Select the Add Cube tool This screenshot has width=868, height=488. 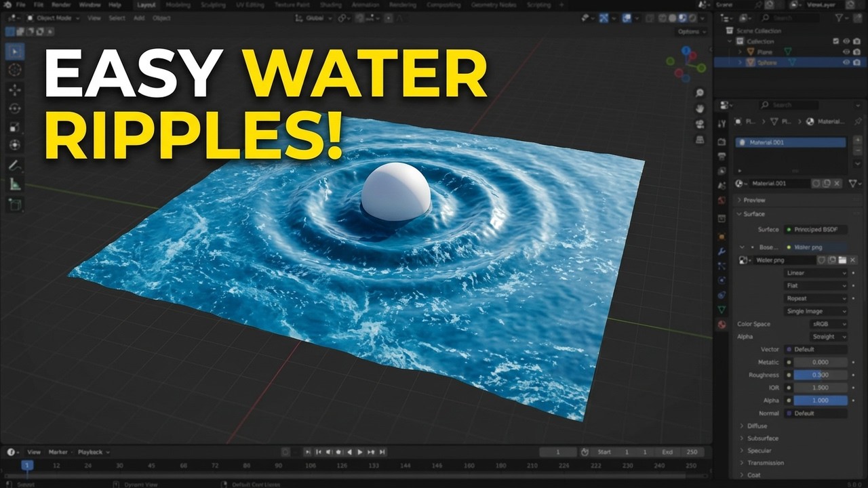tap(15, 204)
